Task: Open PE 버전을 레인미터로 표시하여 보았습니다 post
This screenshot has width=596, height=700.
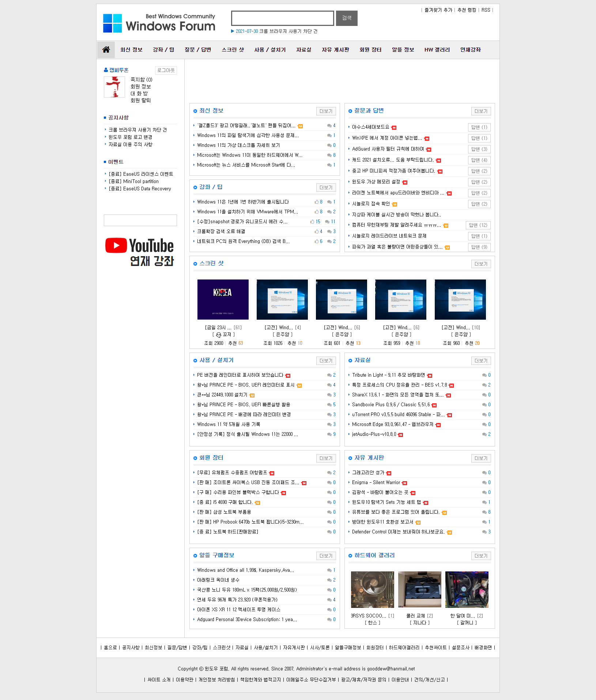Action: point(240,375)
